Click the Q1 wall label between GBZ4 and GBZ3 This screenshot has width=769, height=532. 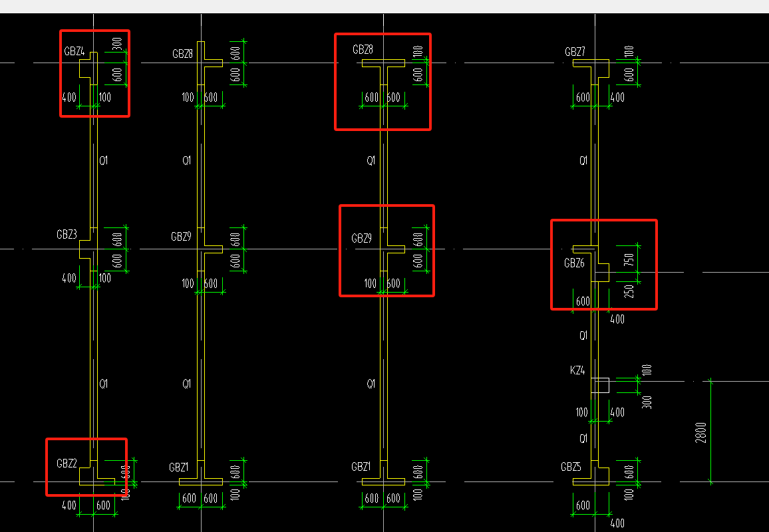(x=104, y=160)
